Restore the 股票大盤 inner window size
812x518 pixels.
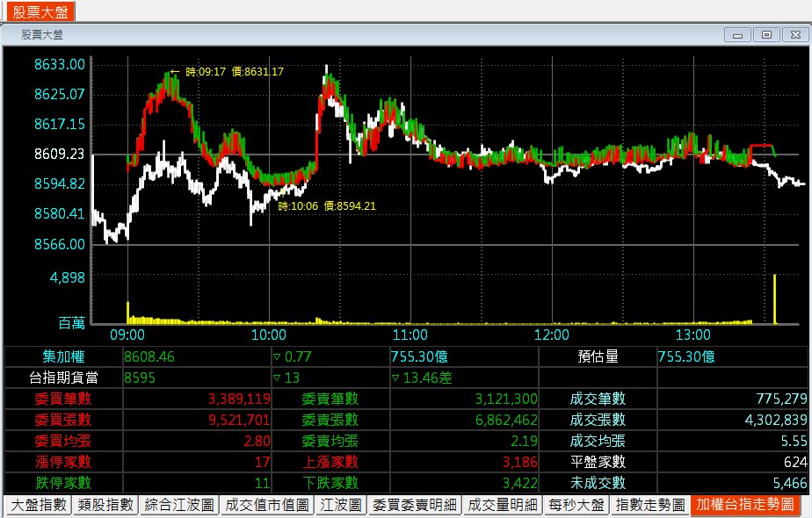tap(766, 34)
